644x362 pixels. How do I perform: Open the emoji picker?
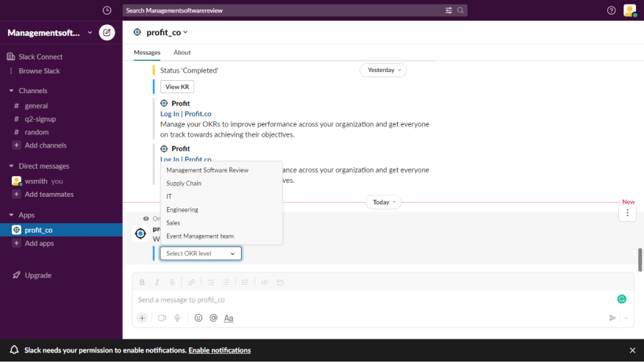coord(198,318)
